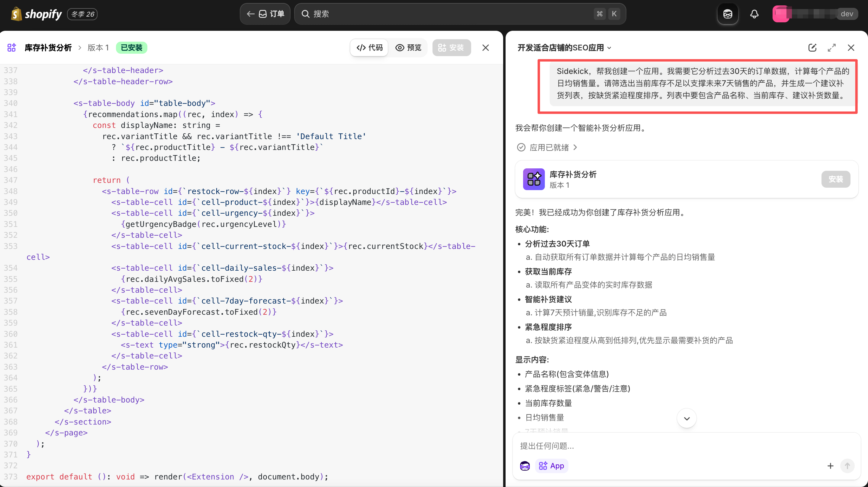
Task: Focus the 搜索 search field
Action: click(x=460, y=14)
